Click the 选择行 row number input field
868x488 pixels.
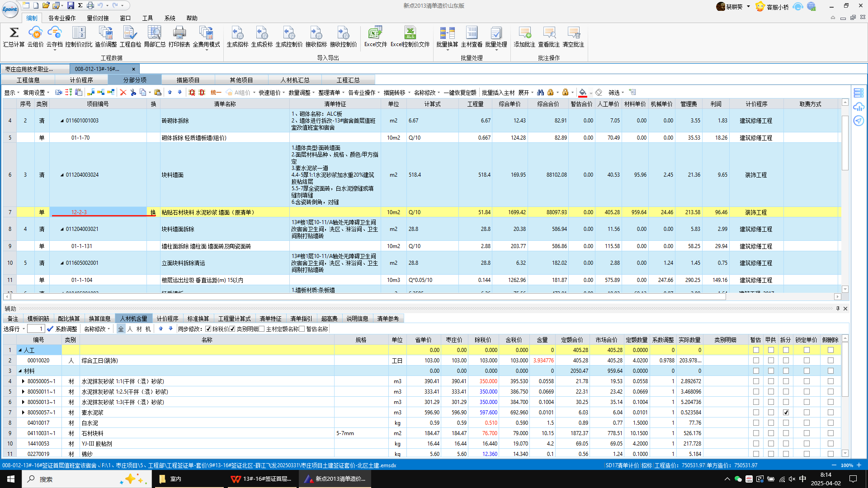(x=36, y=329)
